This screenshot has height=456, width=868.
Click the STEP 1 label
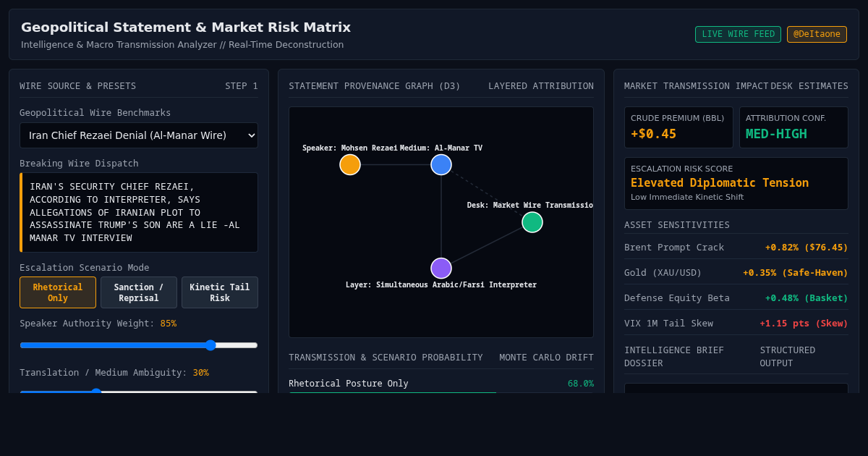pos(242,86)
